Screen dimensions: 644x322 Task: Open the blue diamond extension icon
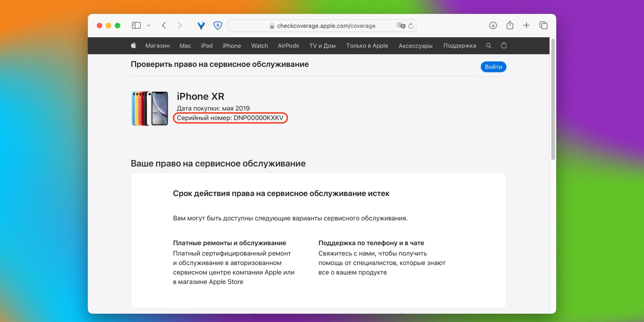coord(201,25)
